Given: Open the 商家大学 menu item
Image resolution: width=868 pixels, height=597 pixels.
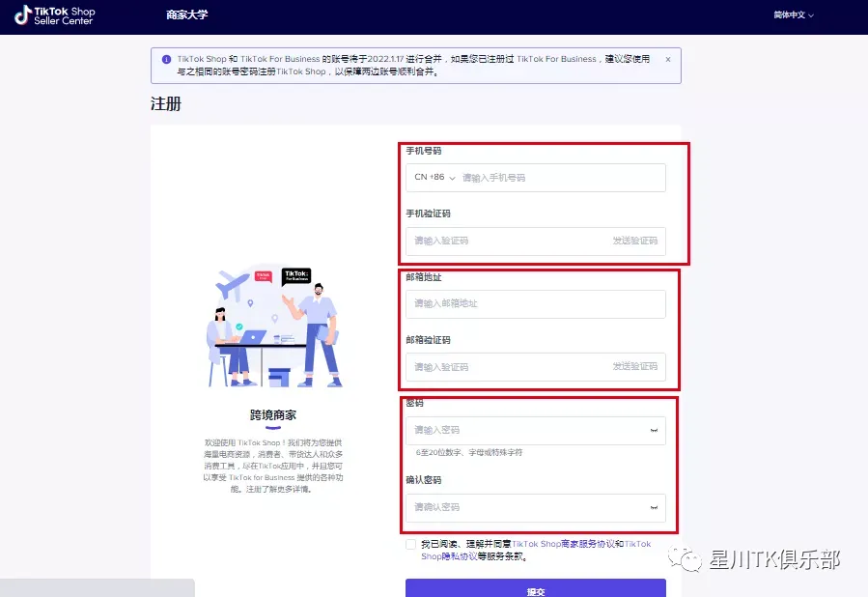Looking at the screenshot, I should click(186, 14).
